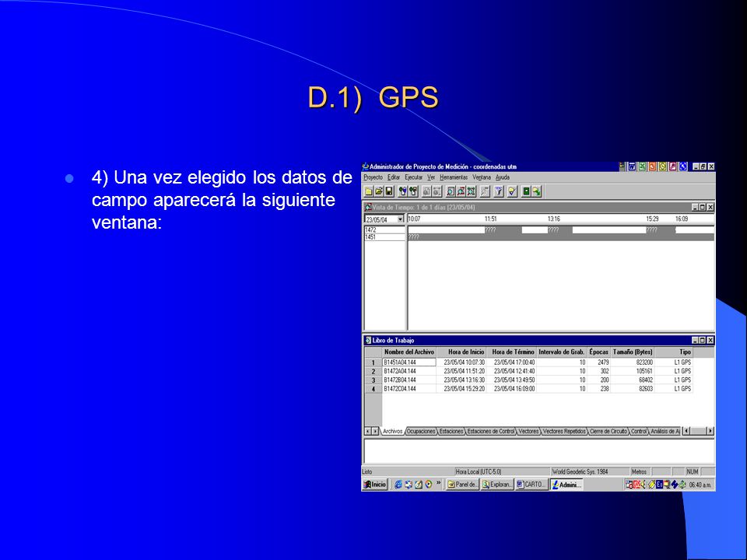Switch to the Vectores Repetidos tab
Viewport: 747px width, 560px height.
(564, 432)
